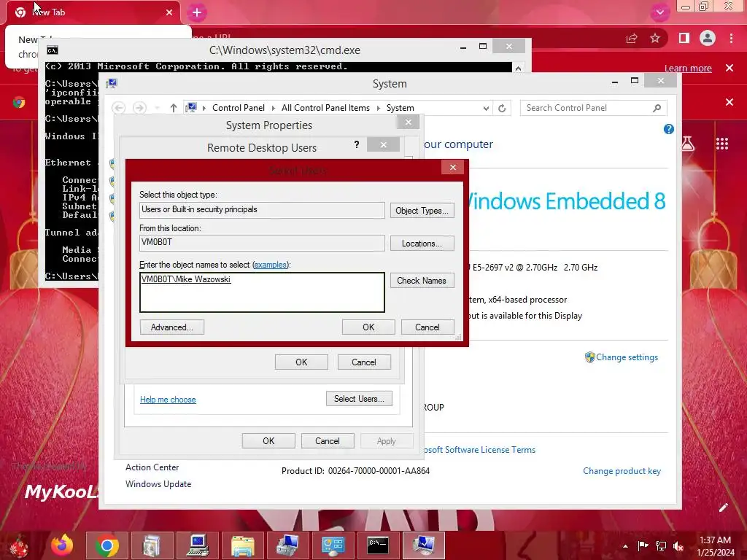Click cmd.exe title bar icon
This screenshot has width=747, height=560.
[x=53, y=50]
